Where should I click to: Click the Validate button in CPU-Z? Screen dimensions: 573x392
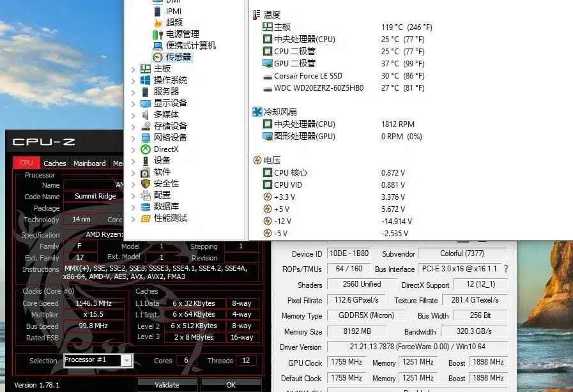[167, 385]
